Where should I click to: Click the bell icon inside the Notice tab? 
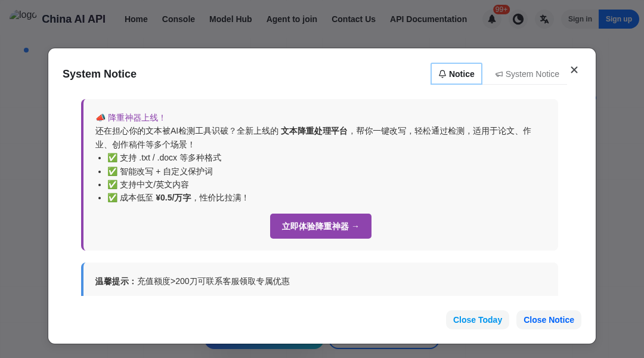[442, 73]
